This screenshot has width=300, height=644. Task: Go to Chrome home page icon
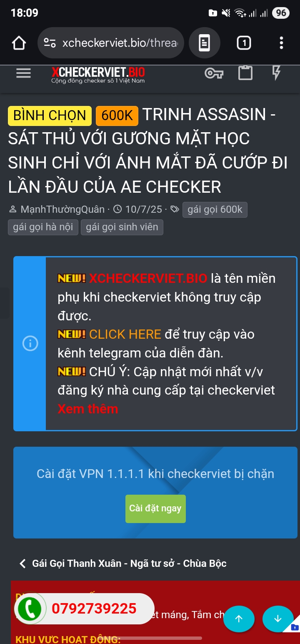click(x=19, y=43)
